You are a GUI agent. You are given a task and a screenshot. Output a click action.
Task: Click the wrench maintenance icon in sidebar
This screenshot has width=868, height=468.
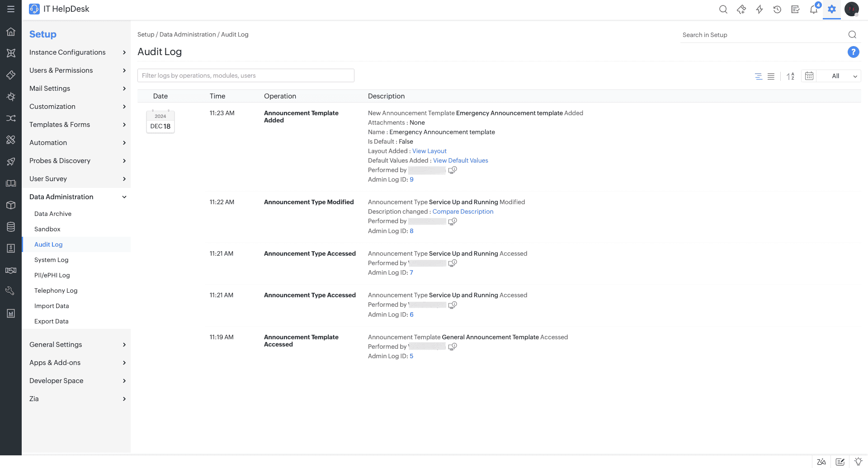pyautogui.click(x=11, y=290)
